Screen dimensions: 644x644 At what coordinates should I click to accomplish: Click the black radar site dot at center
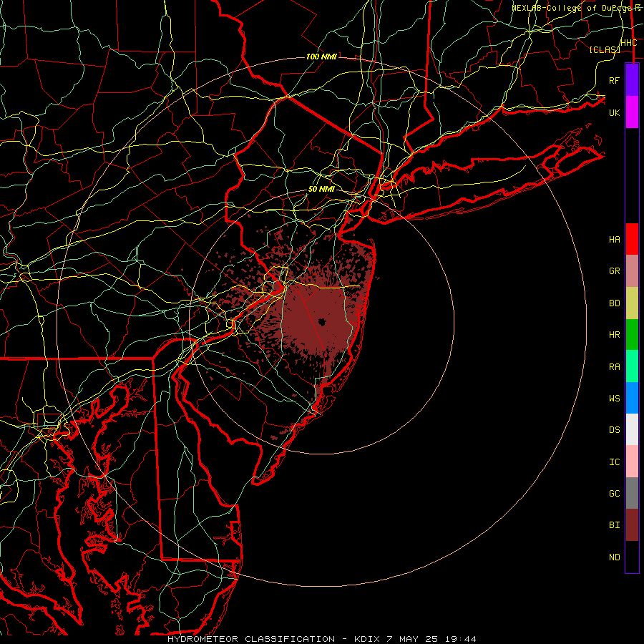click(321, 322)
